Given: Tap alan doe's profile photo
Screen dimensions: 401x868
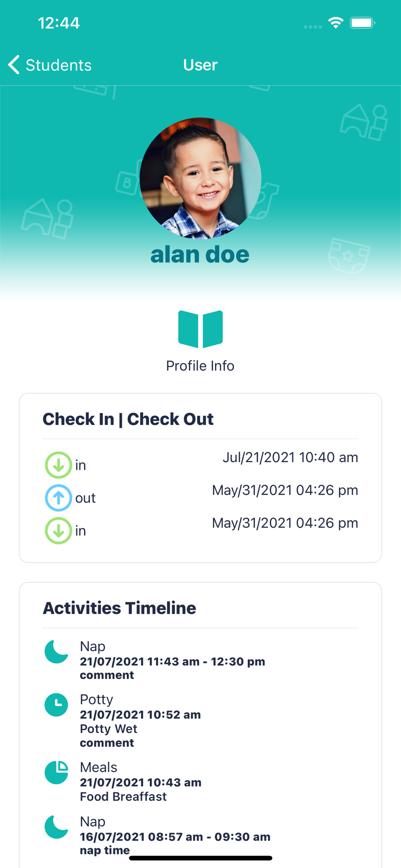Looking at the screenshot, I should coord(200,178).
